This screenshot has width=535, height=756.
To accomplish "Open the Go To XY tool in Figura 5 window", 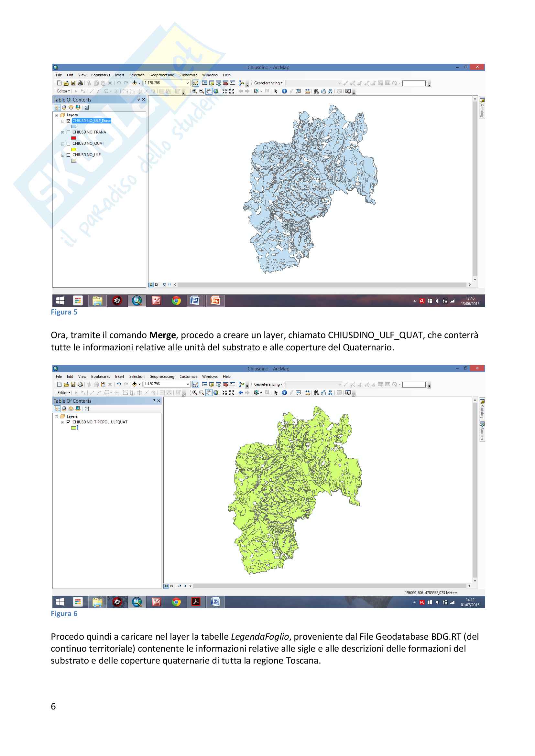I will (330, 91).
